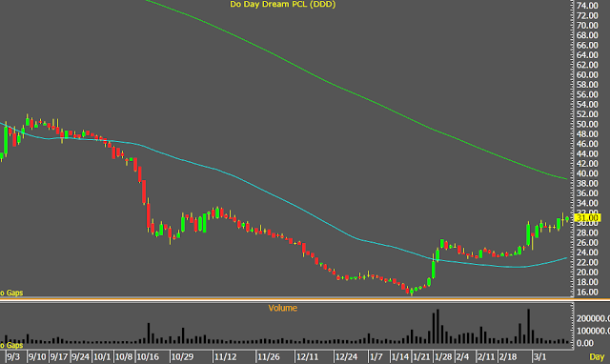This screenshot has height=364, width=610.
Task: Click the 1/14 date label
Action: click(x=400, y=356)
